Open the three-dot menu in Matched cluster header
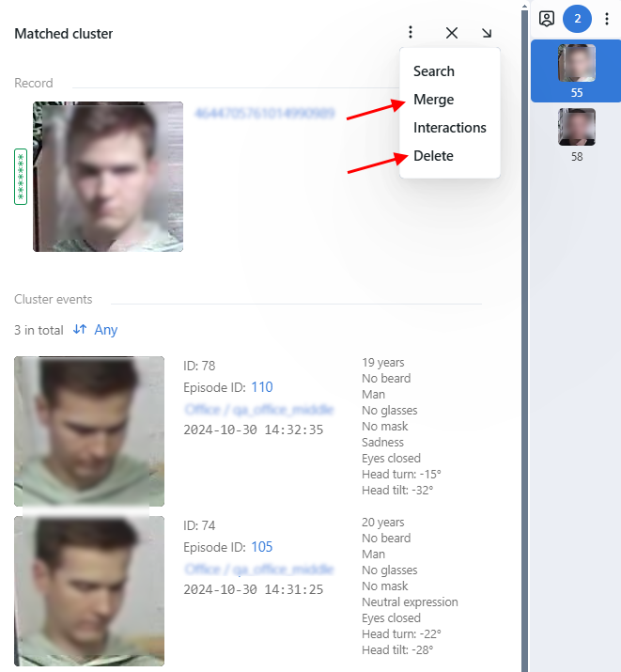Viewport: 621px width, 672px height. point(411,33)
